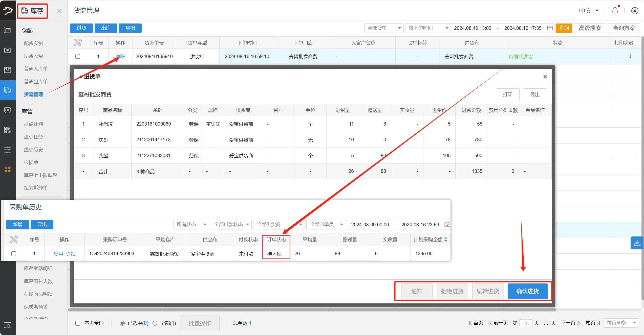Click the 确认进货 confirm button
Image resolution: width=644 pixels, height=335 pixels.
point(527,291)
